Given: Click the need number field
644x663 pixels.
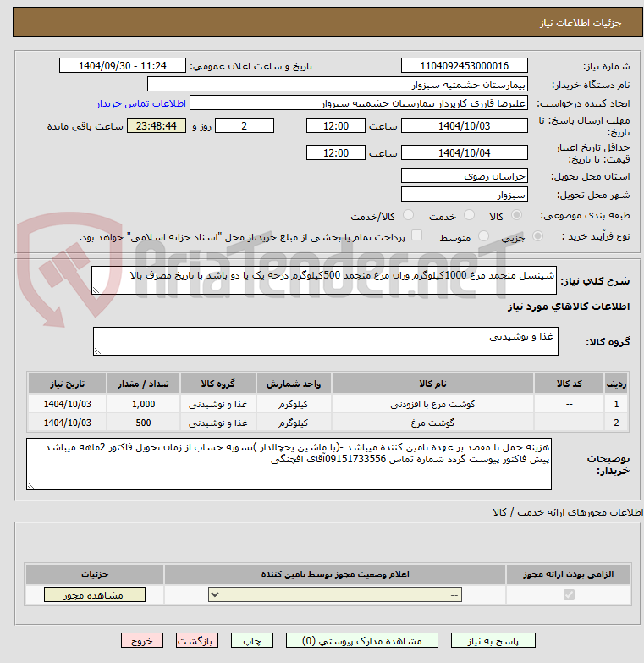Looking at the screenshot, I should pos(465,65).
